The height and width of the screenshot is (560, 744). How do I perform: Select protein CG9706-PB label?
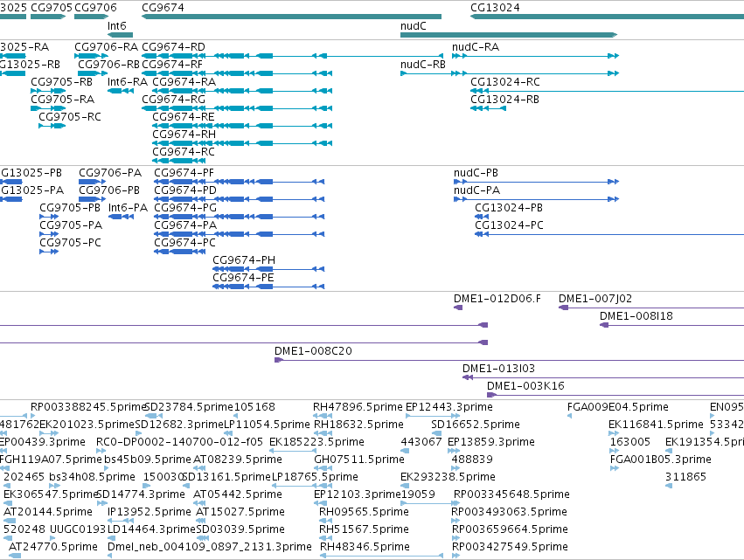click(109, 190)
